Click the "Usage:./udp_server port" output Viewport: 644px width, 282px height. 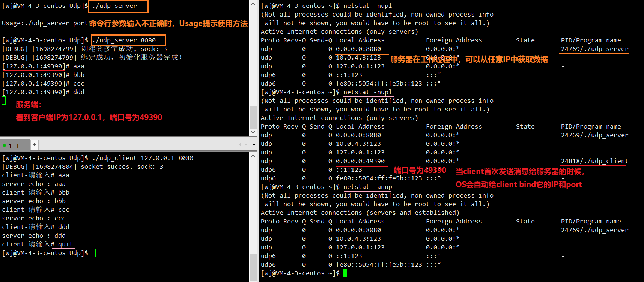click(45, 23)
